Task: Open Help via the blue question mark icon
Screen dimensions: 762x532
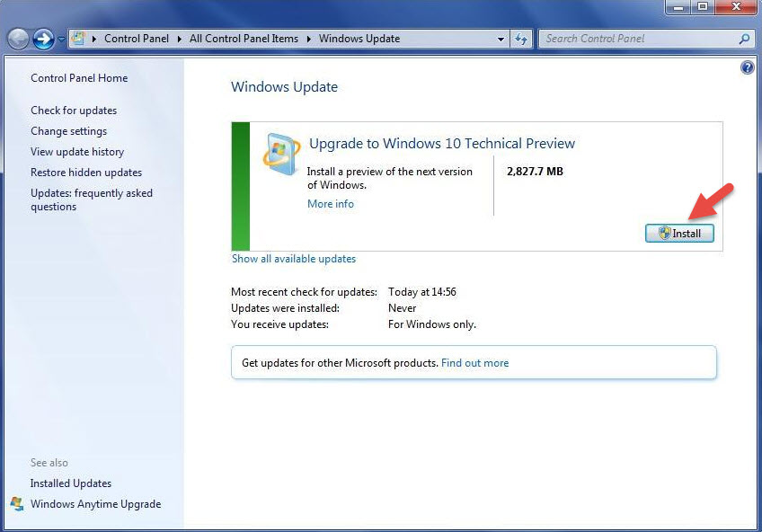Action: pos(747,68)
